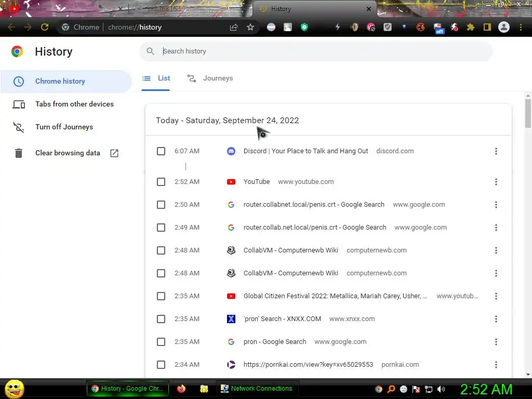The width and height of the screenshot is (532, 399).
Task: Select the 2:49 AM Google Search entry checkbox
Action: click(161, 228)
